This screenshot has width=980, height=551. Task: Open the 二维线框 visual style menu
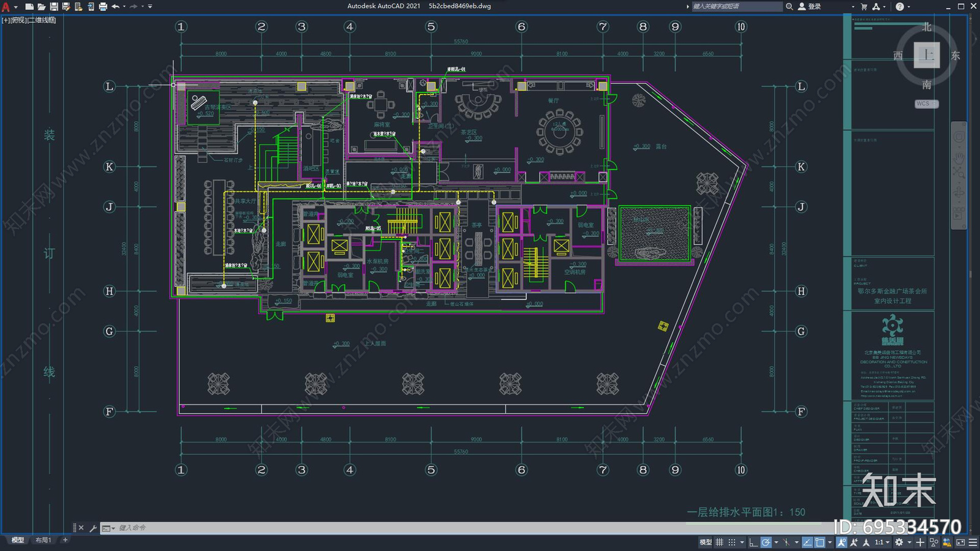[x=42, y=20]
